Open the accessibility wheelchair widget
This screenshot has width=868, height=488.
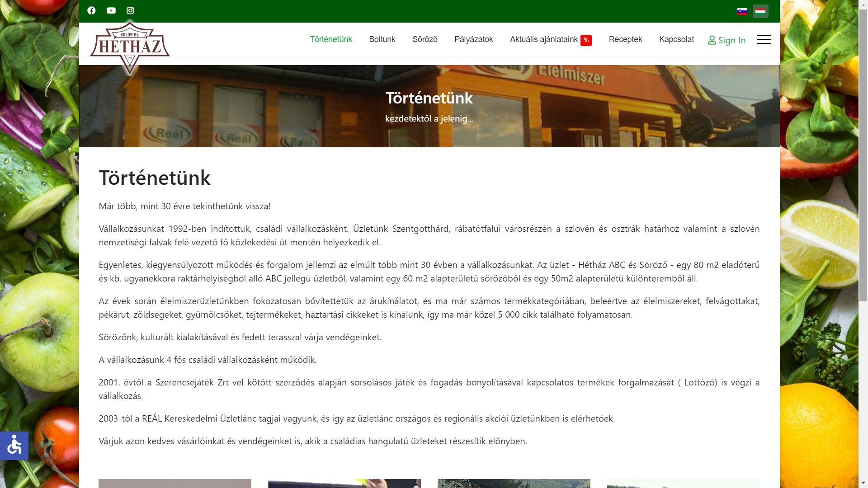tap(14, 446)
